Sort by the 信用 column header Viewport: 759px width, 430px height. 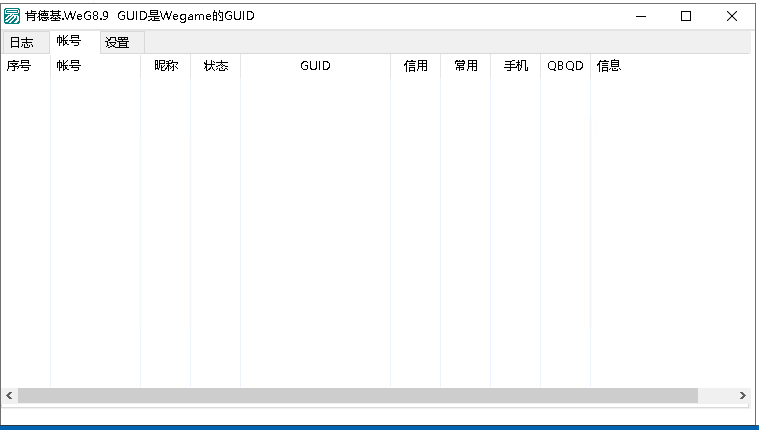[416, 66]
